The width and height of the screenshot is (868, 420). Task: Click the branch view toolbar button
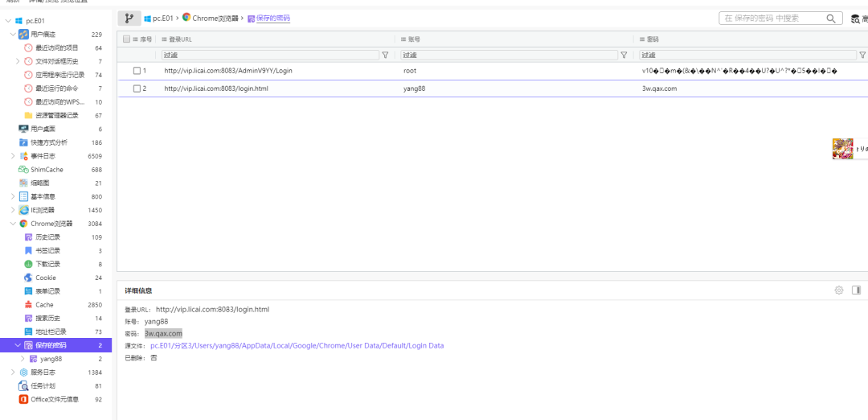point(129,19)
